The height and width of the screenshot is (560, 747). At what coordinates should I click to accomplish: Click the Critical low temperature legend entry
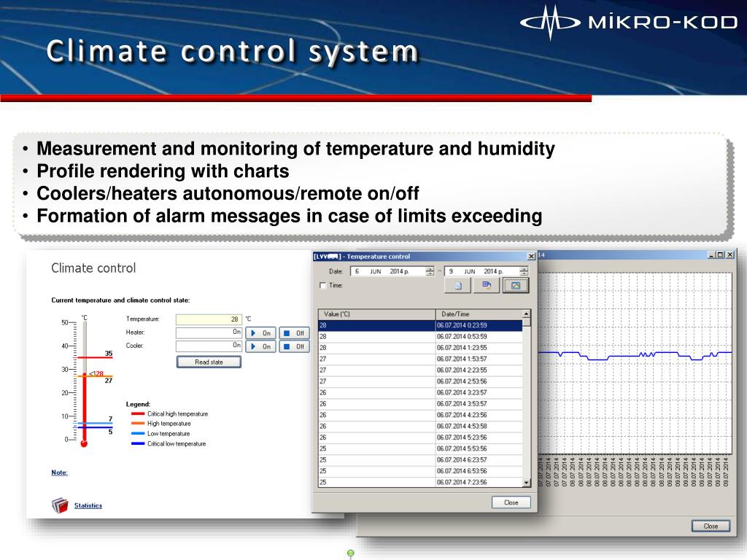point(169,444)
